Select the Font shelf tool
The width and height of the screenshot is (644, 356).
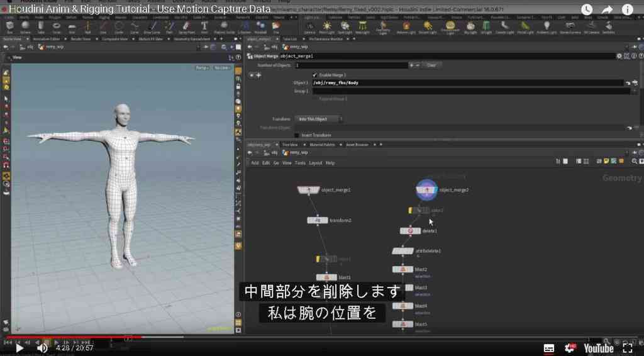pyautogui.click(x=204, y=27)
